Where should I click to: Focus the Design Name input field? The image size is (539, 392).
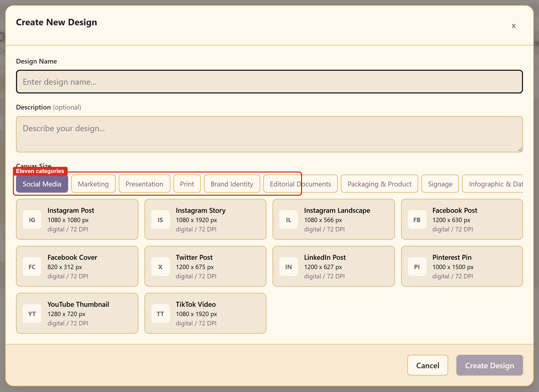pyautogui.click(x=269, y=82)
